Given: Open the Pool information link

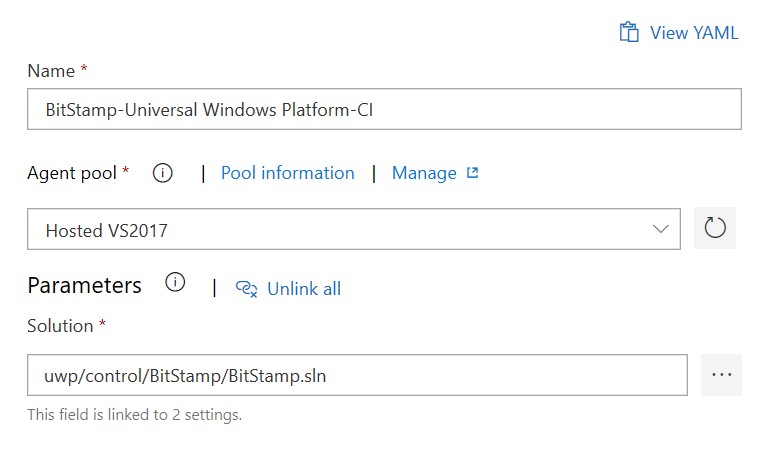Looking at the screenshot, I should click(x=287, y=173).
